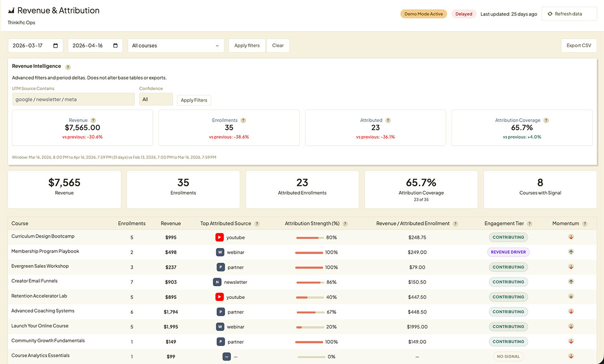Click help icon beside Top Attributed Source header

coord(257,224)
